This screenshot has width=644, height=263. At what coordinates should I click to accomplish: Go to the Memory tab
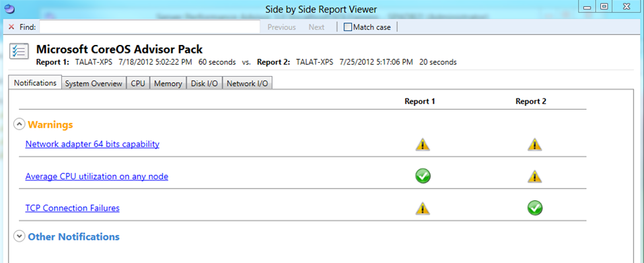tap(168, 83)
